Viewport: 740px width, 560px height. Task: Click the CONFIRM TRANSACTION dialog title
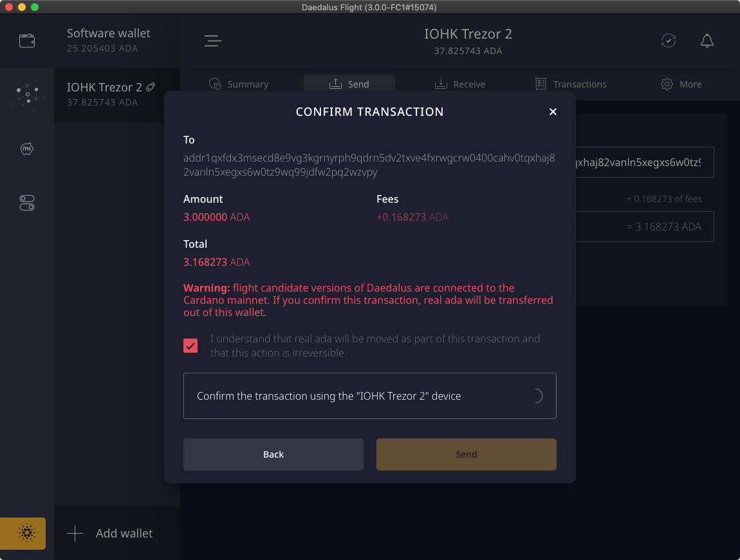[x=369, y=112]
